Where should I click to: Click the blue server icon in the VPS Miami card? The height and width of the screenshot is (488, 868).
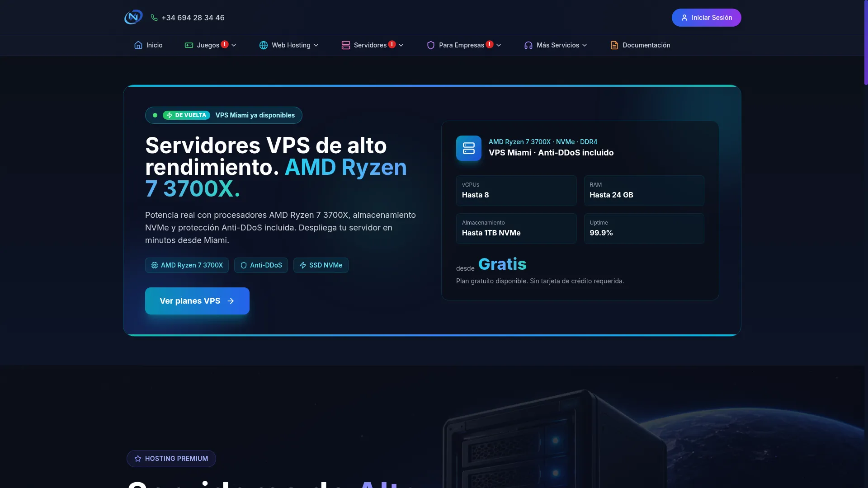tap(469, 148)
